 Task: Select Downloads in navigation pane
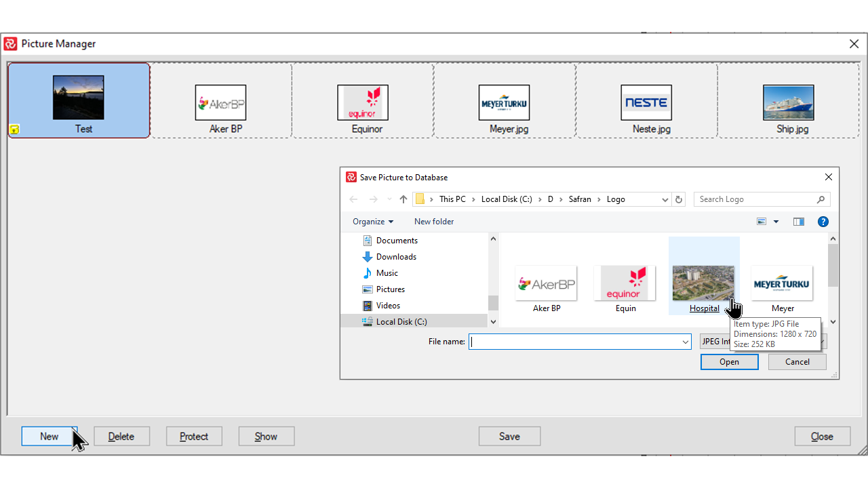tap(396, 257)
